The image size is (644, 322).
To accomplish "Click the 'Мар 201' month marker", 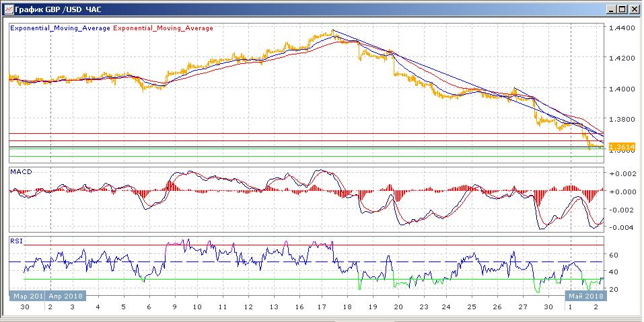I will click(x=27, y=294).
